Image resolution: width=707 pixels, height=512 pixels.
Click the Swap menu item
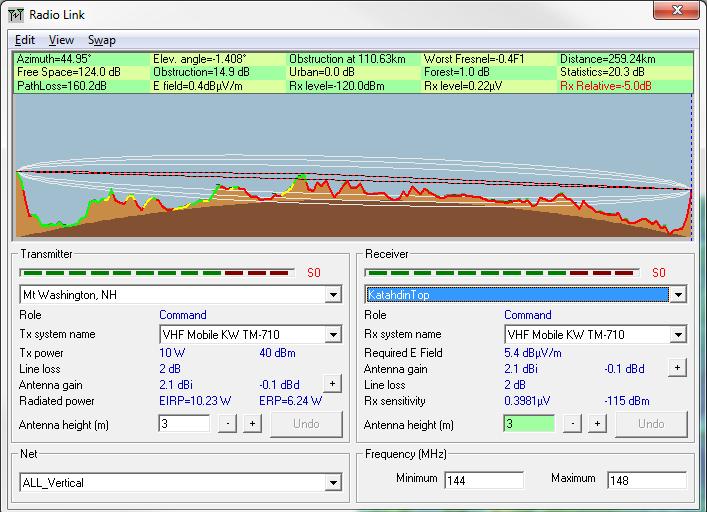101,40
